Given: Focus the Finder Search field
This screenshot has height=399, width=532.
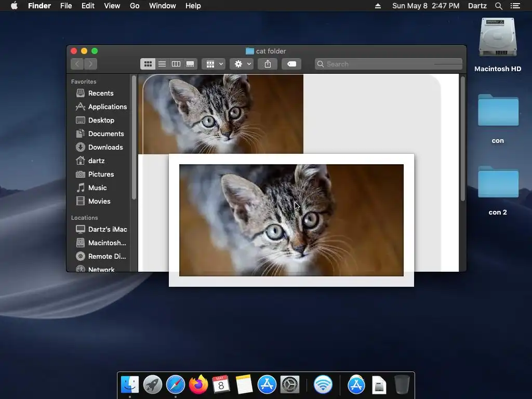Looking at the screenshot, I should 389,64.
